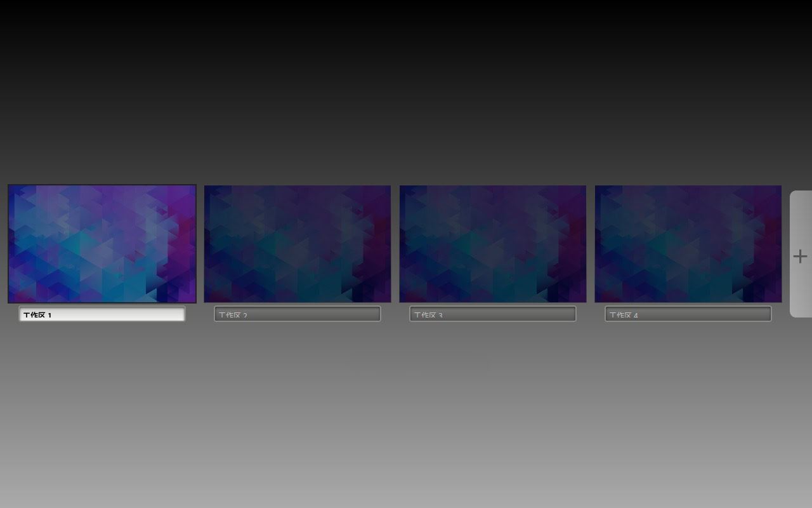Jump to the last workspace preview

click(688, 244)
